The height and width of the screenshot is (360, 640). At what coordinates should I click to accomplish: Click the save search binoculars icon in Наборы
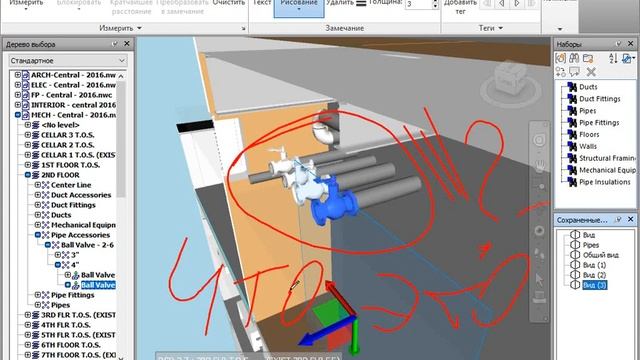click(x=574, y=58)
